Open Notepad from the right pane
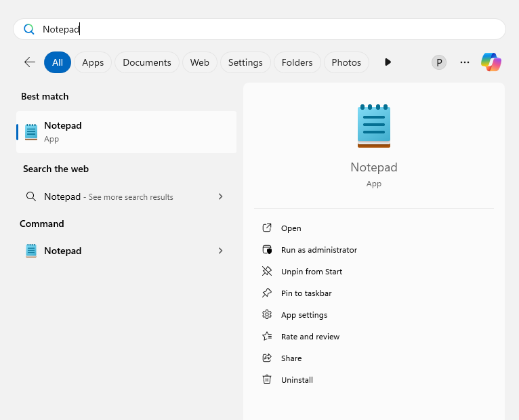This screenshot has width=519, height=420. pyautogui.click(x=291, y=228)
